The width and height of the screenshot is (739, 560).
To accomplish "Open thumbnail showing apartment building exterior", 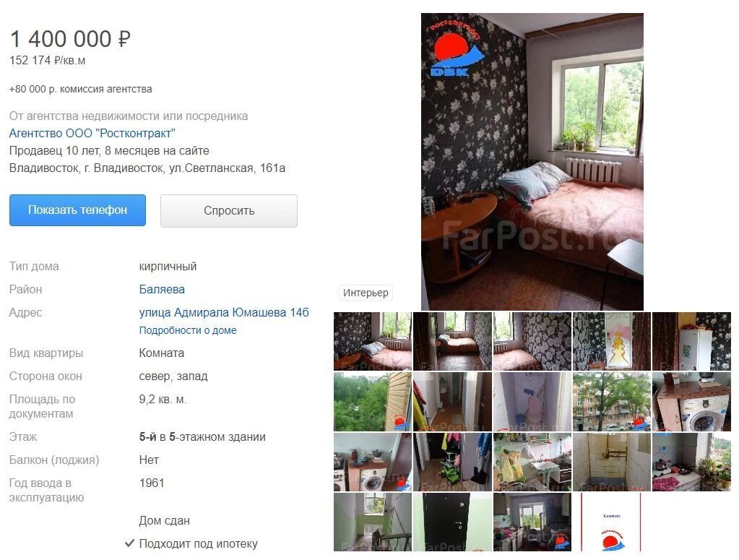I will click(612, 402).
